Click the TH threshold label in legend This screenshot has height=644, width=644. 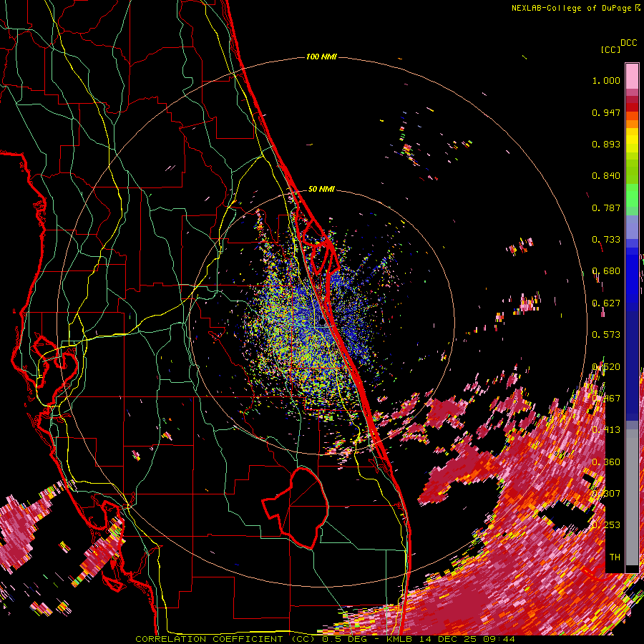[x=615, y=557]
